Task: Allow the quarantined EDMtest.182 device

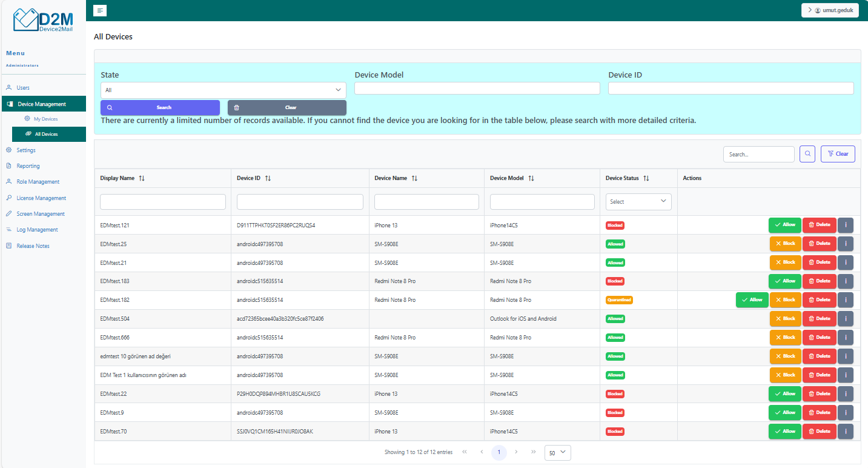Action: (x=752, y=300)
